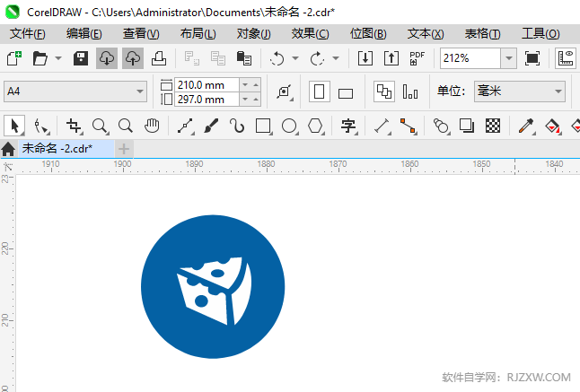Click the cloud upload icon

132,58
